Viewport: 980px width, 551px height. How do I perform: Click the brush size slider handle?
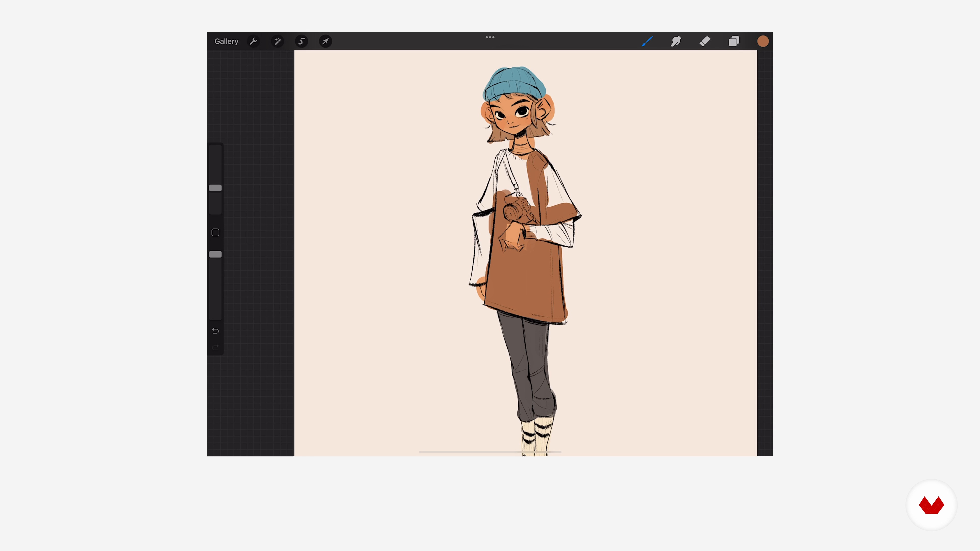215,188
